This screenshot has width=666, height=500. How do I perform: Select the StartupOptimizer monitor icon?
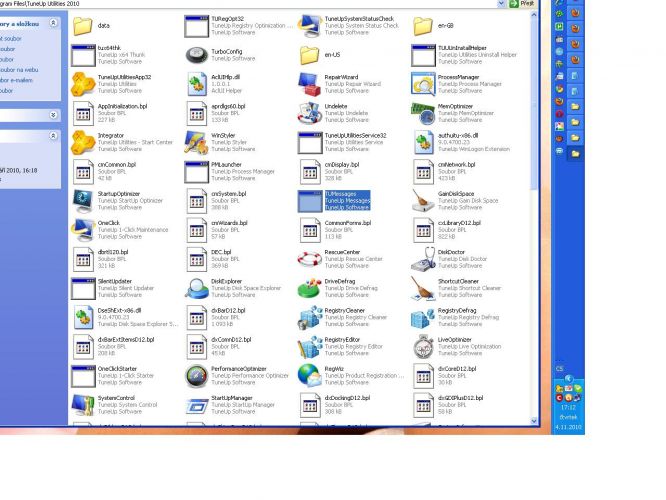83,201
